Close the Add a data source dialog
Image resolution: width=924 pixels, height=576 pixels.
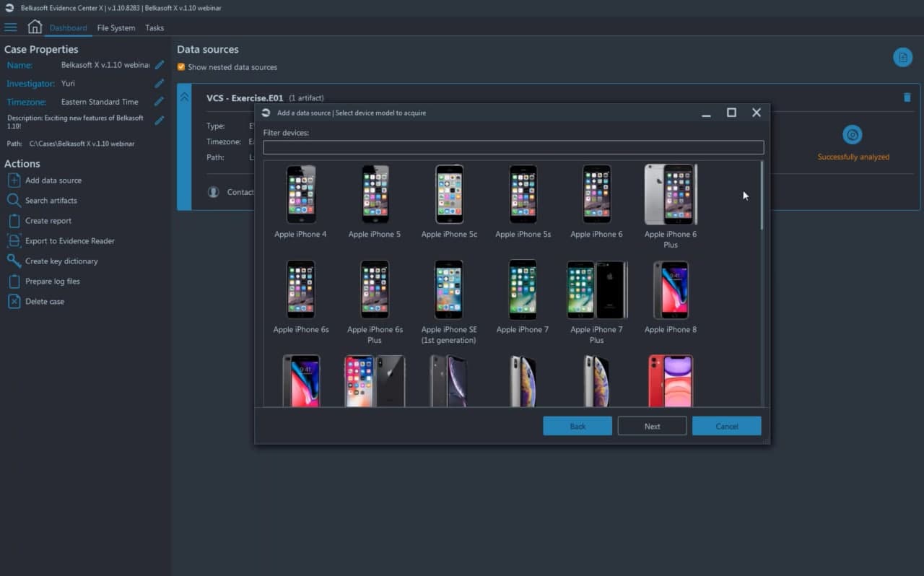757,113
